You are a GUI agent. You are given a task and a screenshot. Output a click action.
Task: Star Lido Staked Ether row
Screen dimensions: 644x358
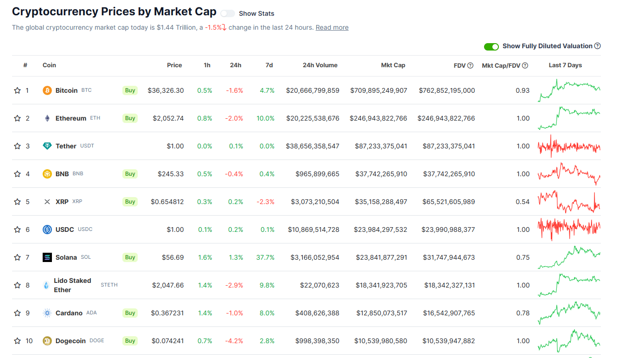pyautogui.click(x=17, y=285)
